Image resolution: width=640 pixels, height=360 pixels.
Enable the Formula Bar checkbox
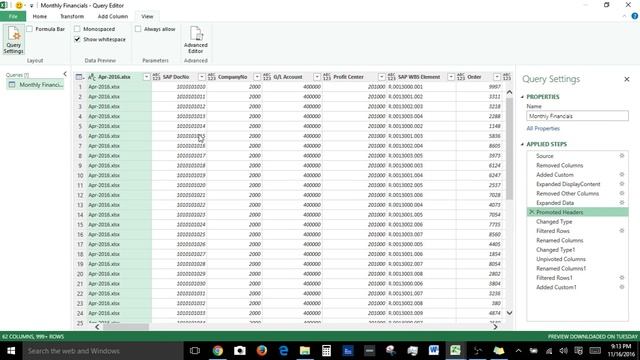pyautogui.click(x=29, y=29)
